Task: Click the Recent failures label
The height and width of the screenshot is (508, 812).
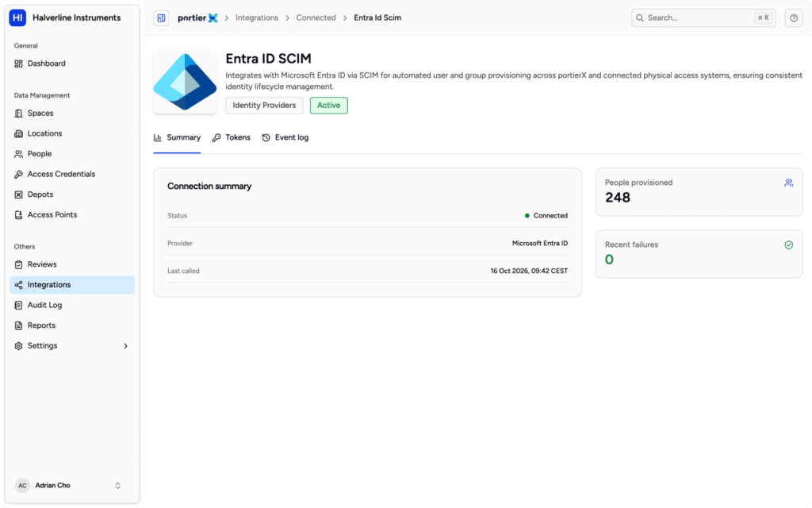Action: 631,244
